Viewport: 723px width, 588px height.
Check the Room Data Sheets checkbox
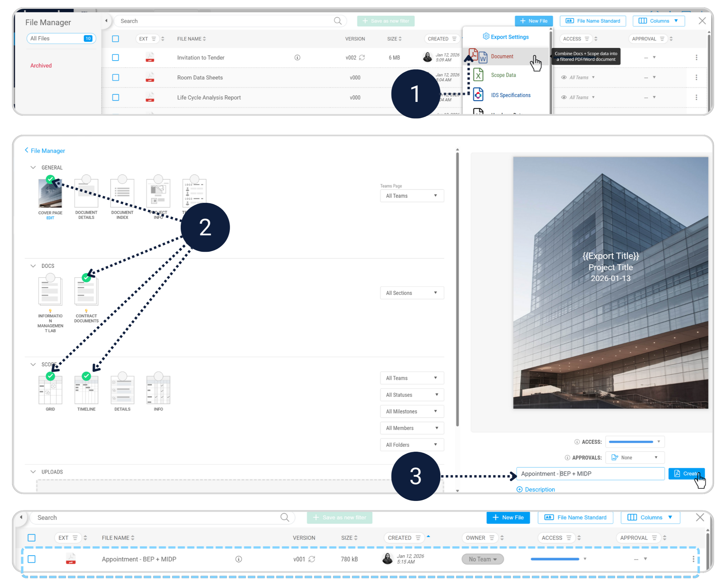pos(116,78)
